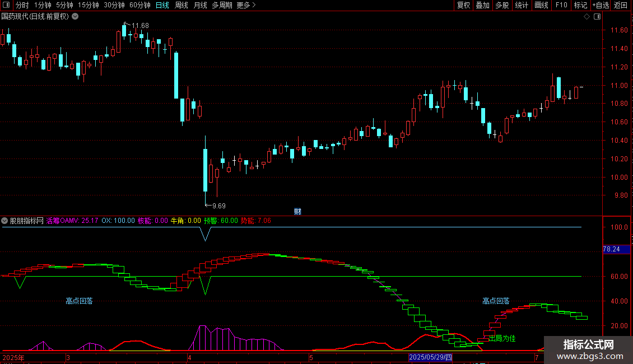
Task: Click the 复权 button
Action: click(x=463, y=5)
